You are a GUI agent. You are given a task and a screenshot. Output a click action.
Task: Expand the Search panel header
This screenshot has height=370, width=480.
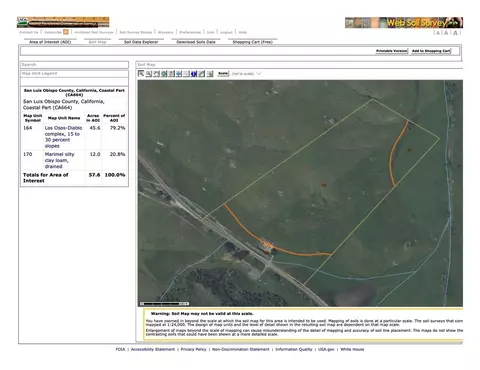pyautogui.click(x=74, y=65)
